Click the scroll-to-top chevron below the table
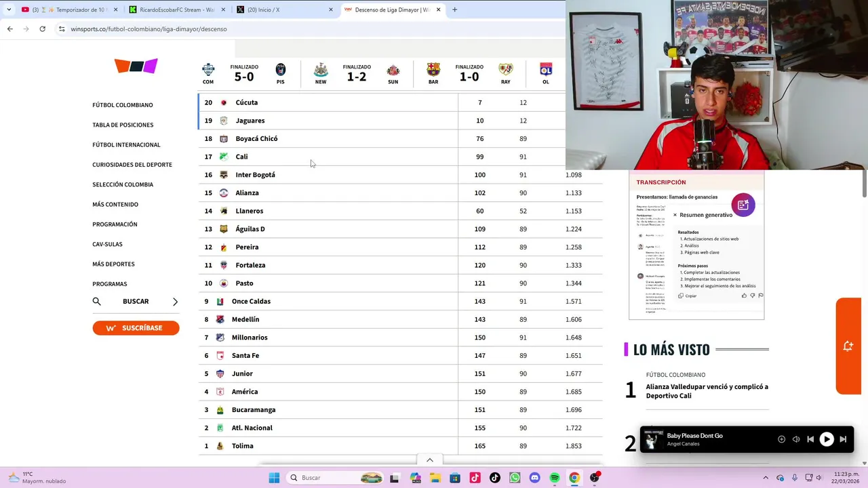Viewport: 868px width, 488px height. tap(429, 460)
